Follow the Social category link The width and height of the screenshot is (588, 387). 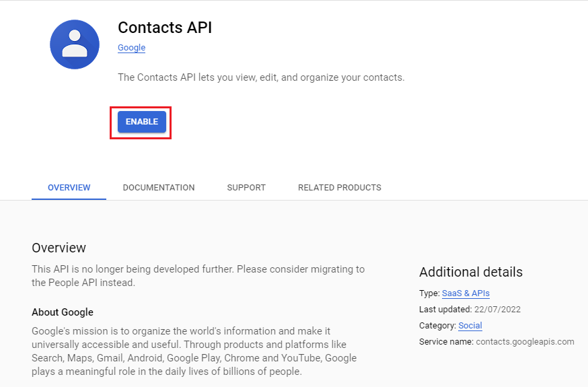click(x=470, y=326)
